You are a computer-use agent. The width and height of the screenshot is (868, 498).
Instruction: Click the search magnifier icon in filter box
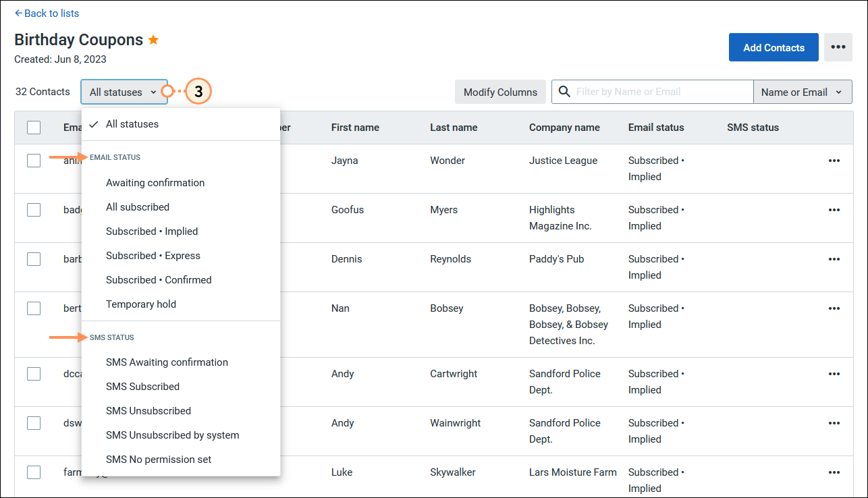pyautogui.click(x=564, y=92)
